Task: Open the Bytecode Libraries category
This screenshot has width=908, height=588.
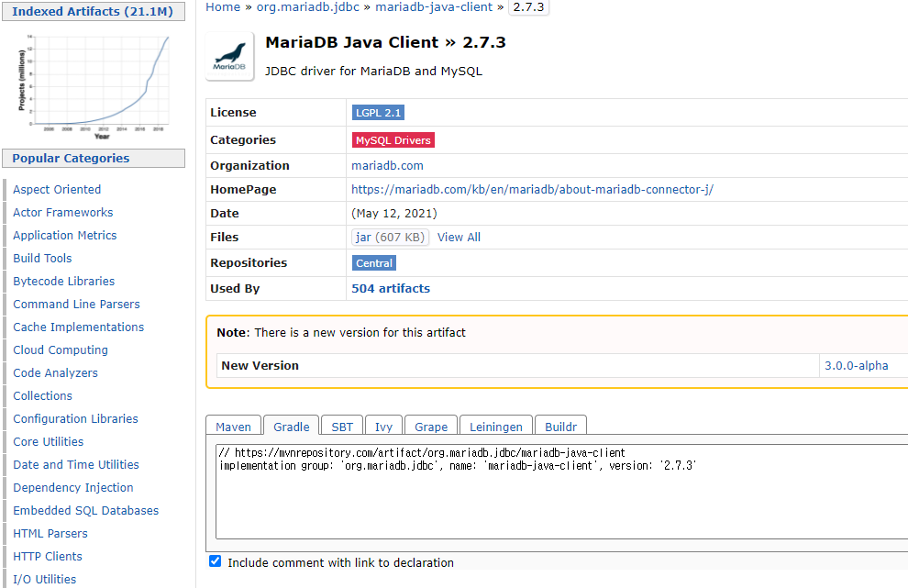Action: coord(63,281)
